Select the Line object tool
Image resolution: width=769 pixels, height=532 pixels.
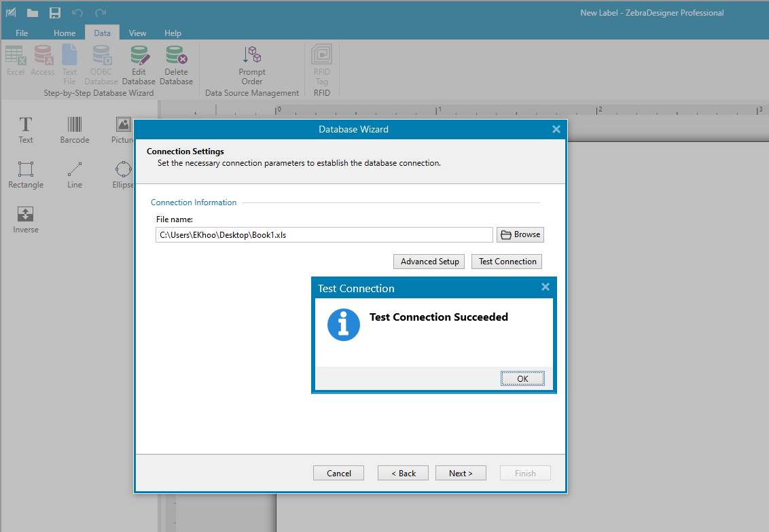point(75,175)
